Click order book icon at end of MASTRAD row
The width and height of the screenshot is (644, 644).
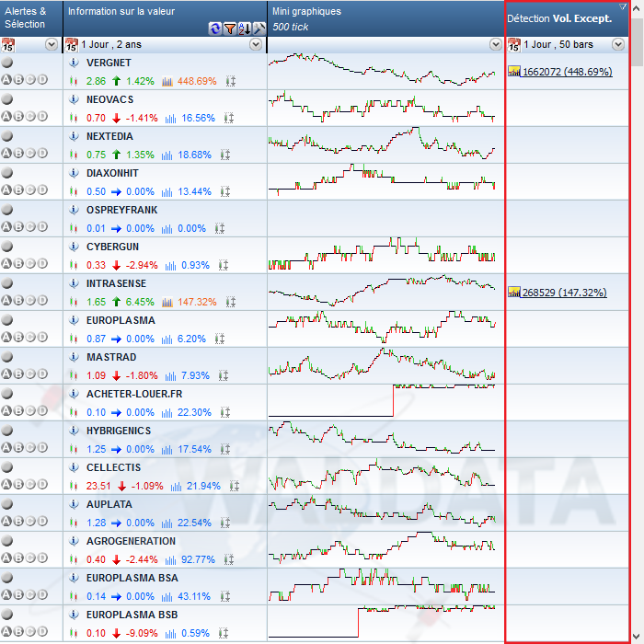pos(224,375)
